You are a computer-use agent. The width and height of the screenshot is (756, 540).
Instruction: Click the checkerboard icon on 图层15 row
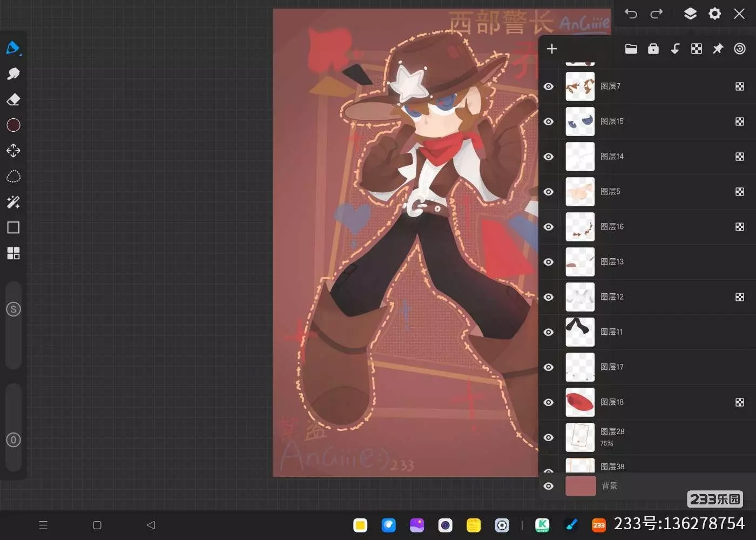coord(740,122)
